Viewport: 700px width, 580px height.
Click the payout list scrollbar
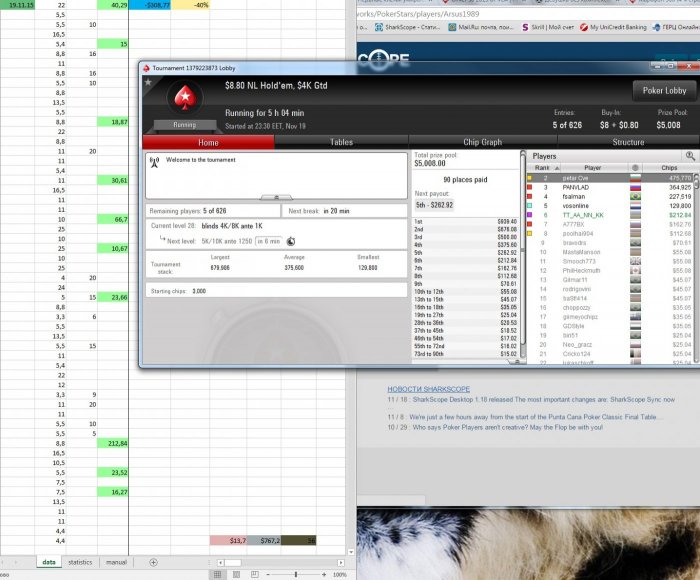coord(523,255)
